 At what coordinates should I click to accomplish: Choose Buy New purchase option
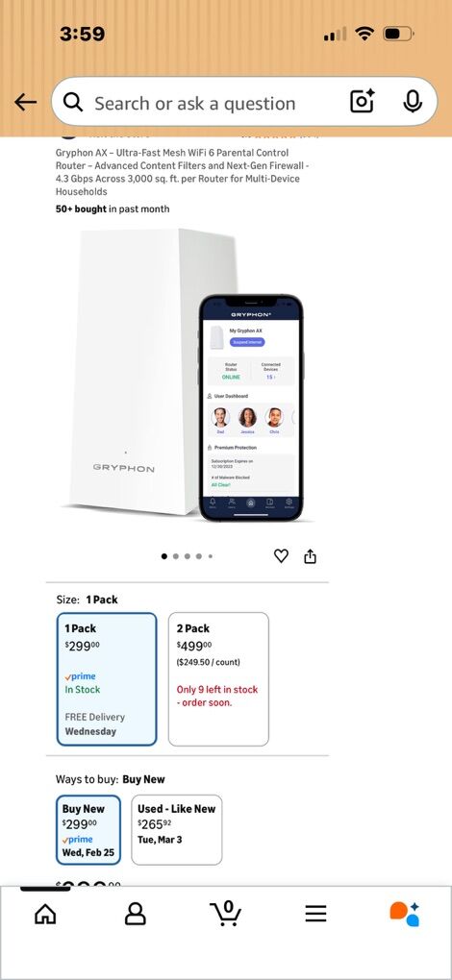pos(88,830)
